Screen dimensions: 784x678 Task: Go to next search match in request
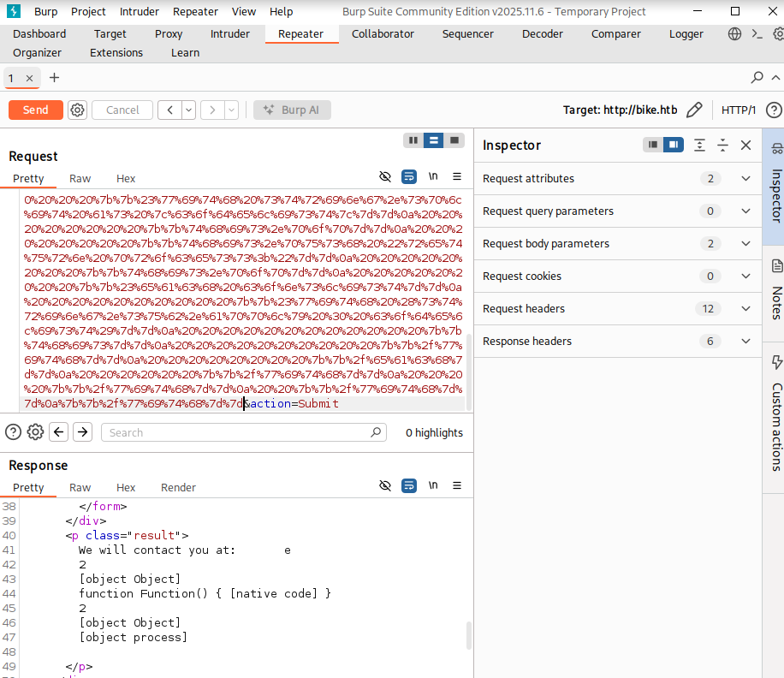tap(82, 432)
